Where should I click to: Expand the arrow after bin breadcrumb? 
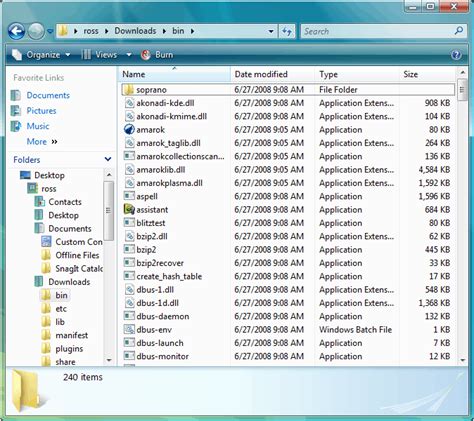click(193, 31)
